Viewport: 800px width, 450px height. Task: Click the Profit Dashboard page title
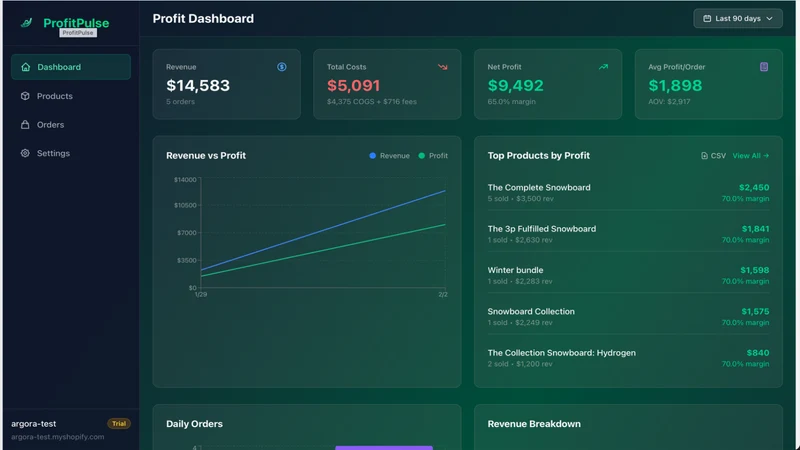(x=203, y=18)
